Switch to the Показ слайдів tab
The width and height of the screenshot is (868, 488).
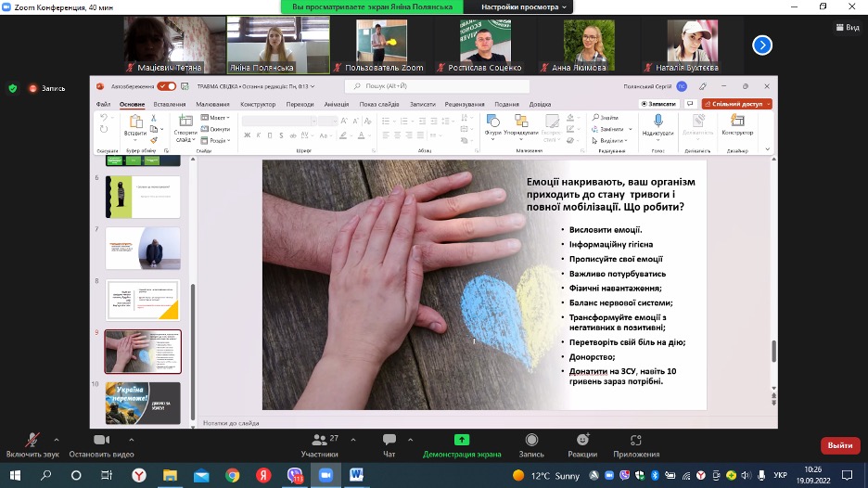pos(379,104)
